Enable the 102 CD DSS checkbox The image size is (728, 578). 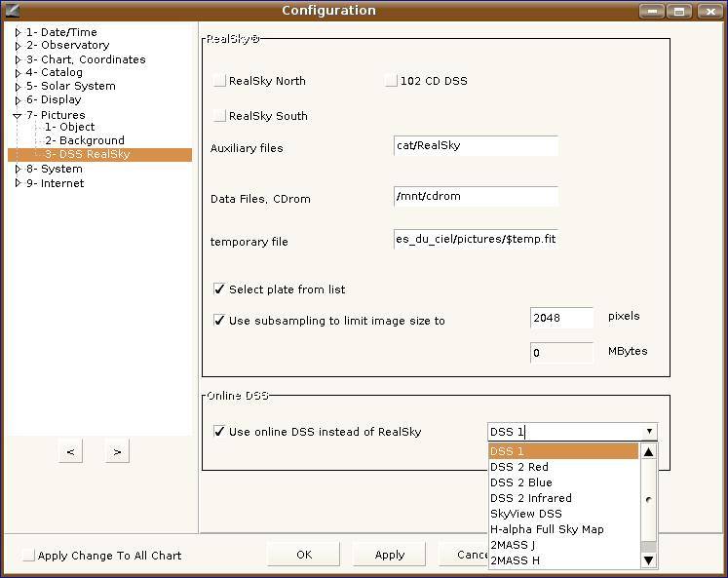[391, 80]
